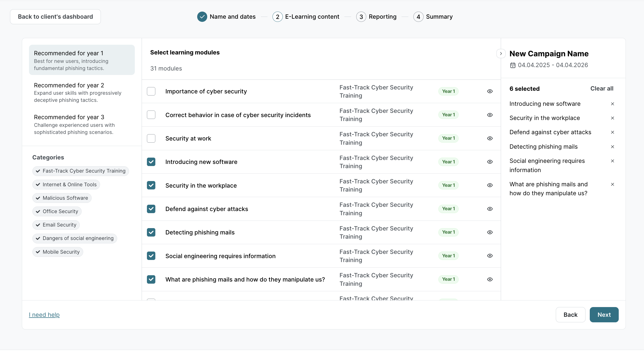Preview Detecting phishing mails module via eye icon
Viewport: 644px width, 351px height.
(490, 232)
